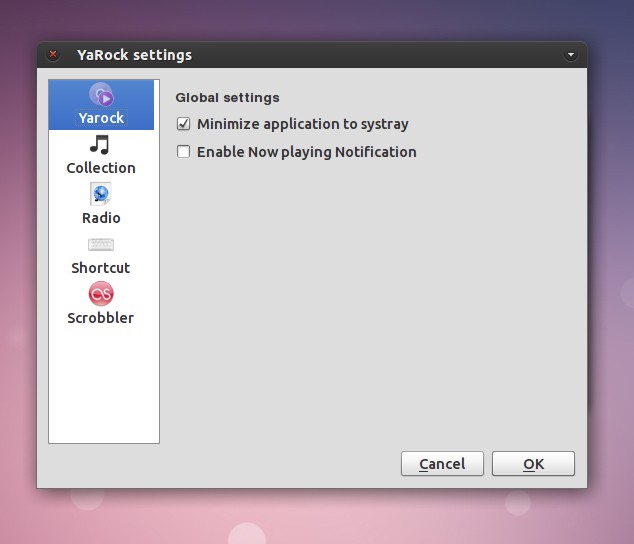Click the Enable Now playing Notification label

[x=307, y=152]
